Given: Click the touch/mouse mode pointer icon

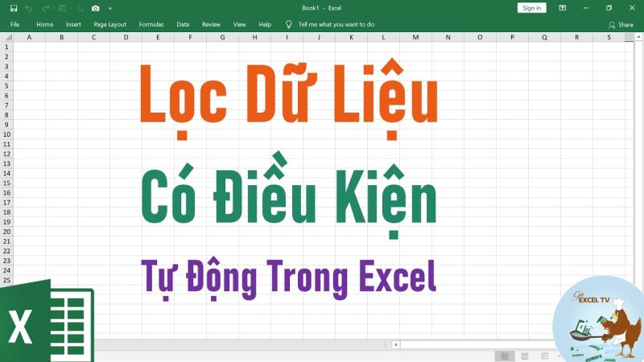Looking at the screenshot, I should tap(81, 8).
